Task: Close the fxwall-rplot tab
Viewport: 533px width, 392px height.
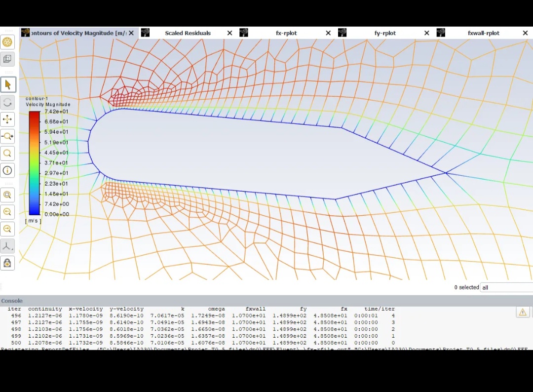Action: (x=525, y=33)
